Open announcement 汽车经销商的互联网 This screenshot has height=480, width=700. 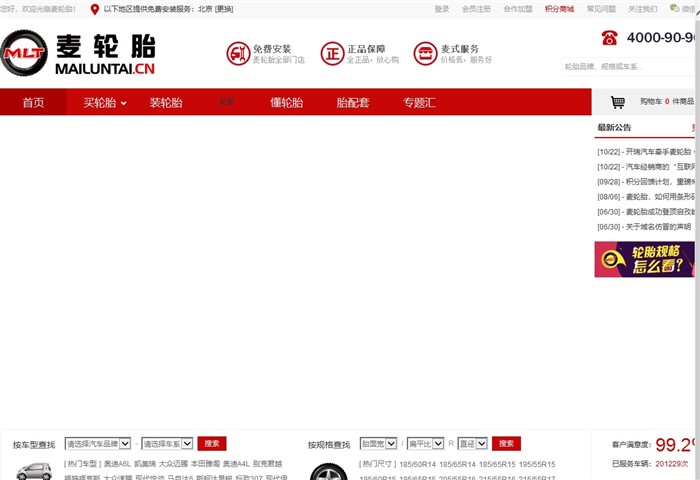(x=646, y=167)
